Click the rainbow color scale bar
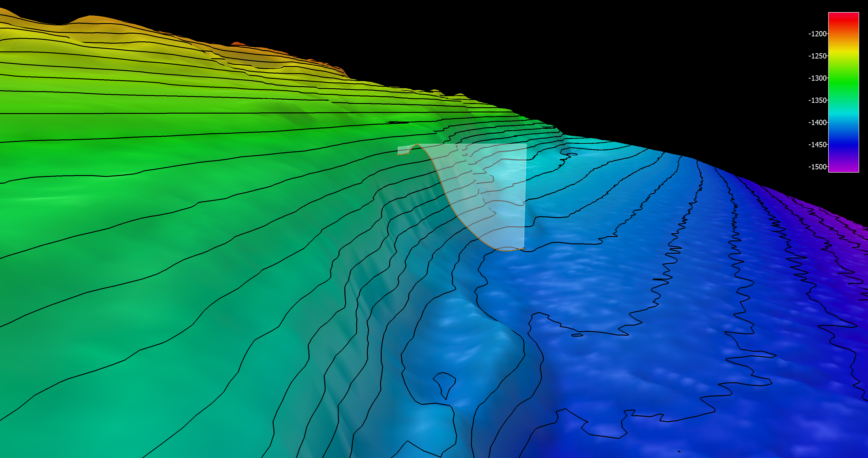The width and height of the screenshot is (868, 458). click(843, 92)
